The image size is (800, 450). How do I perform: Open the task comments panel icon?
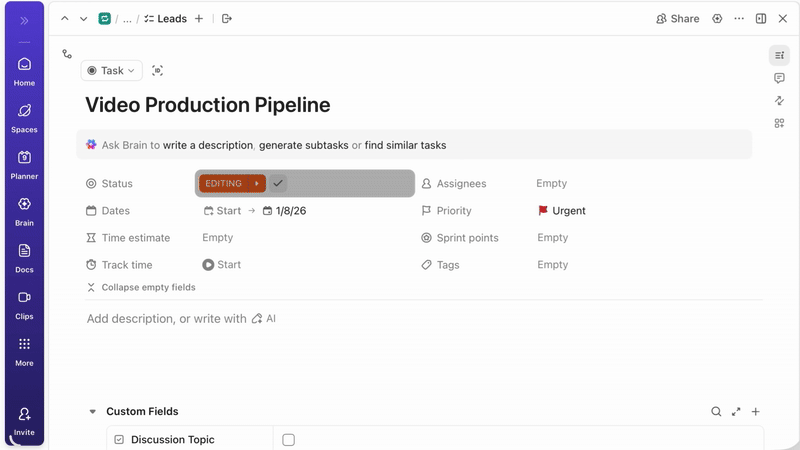coord(779,78)
